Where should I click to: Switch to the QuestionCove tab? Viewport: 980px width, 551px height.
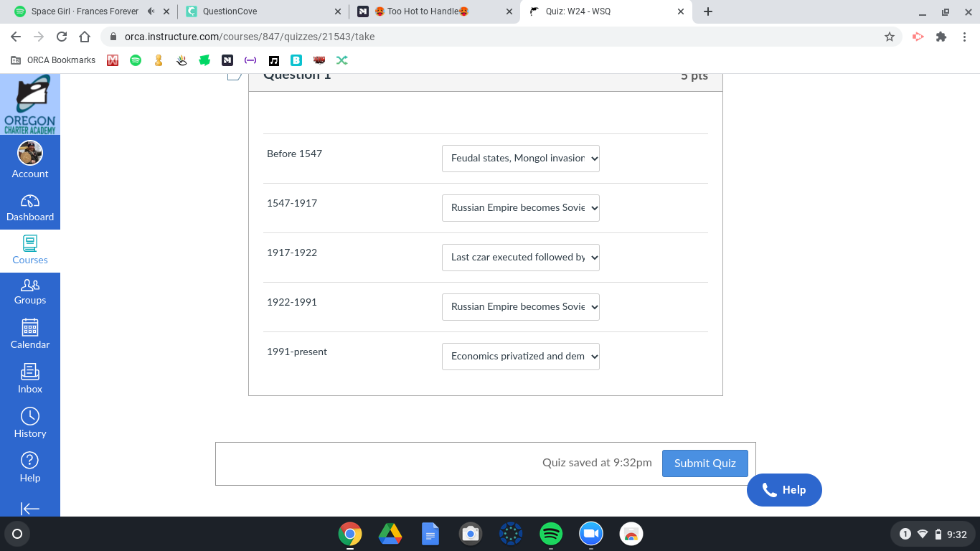pos(263,11)
